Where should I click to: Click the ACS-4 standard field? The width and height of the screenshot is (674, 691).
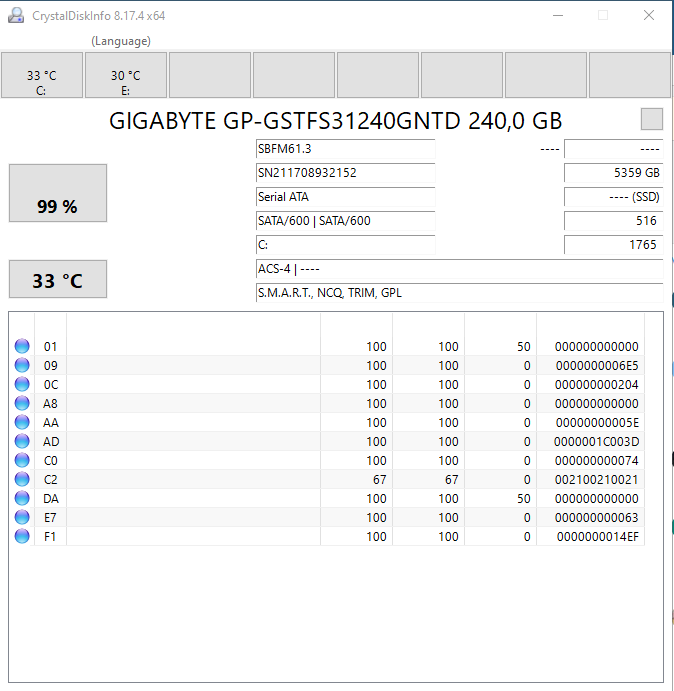click(459, 269)
